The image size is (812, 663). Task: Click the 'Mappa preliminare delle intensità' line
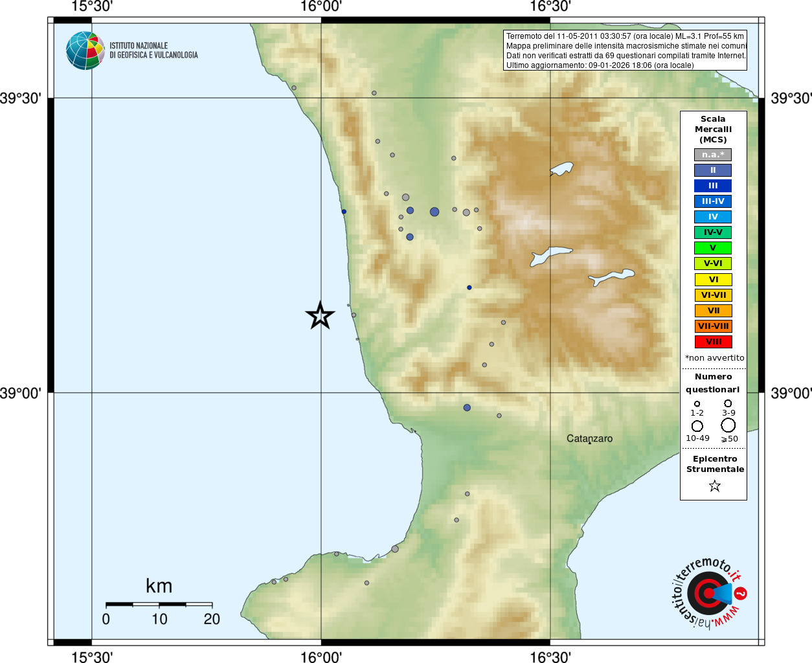pos(626,46)
